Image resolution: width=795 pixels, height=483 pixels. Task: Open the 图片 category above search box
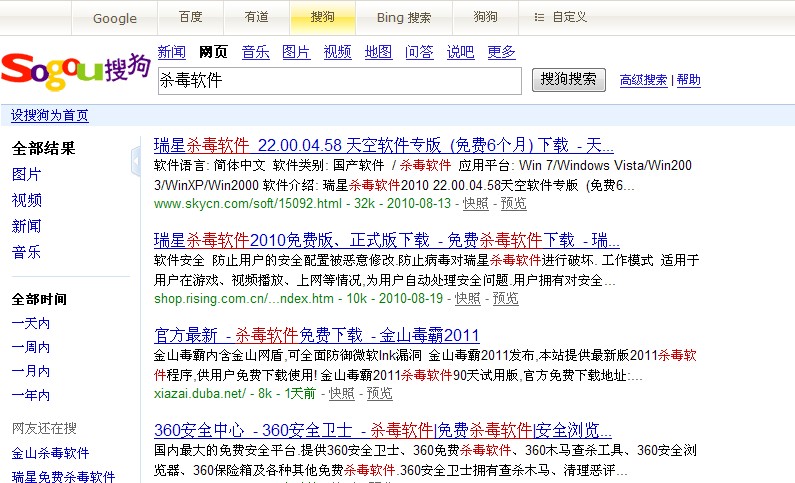[x=296, y=52]
